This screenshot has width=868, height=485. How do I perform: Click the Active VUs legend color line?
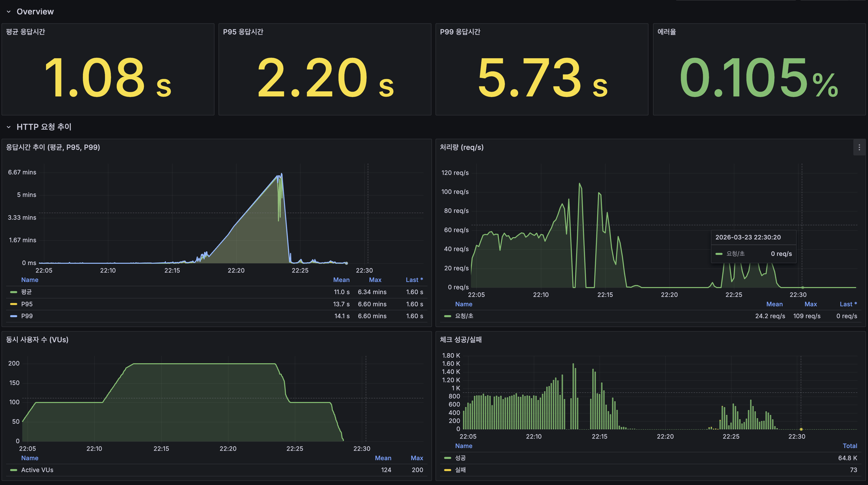[13, 470]
